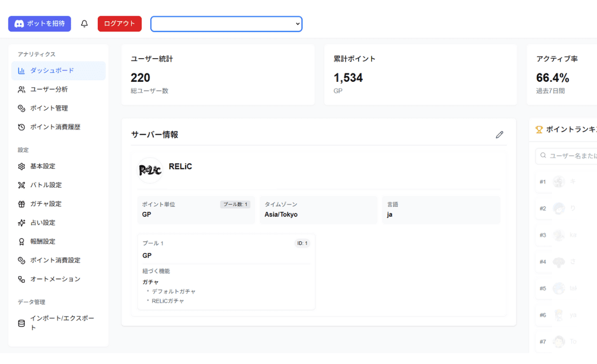Image resolution: width=597 pixels, height=364 pixels.
Task: Edit the server information with the pencil icon
Action: point(499,134)
